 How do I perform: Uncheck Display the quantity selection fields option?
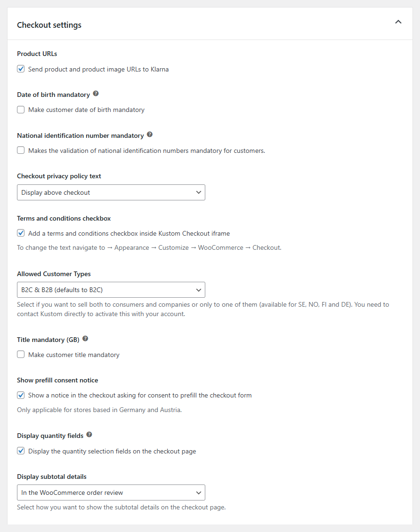pos(21,451)
